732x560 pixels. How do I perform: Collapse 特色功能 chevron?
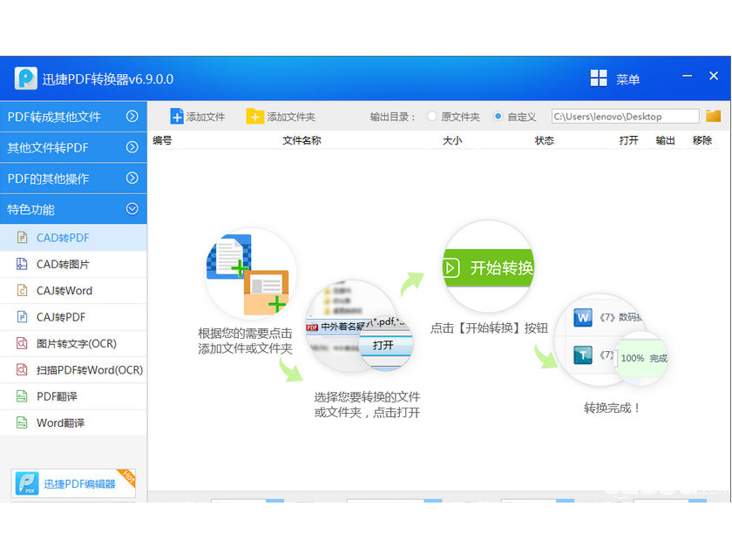[x=132, y=209]
